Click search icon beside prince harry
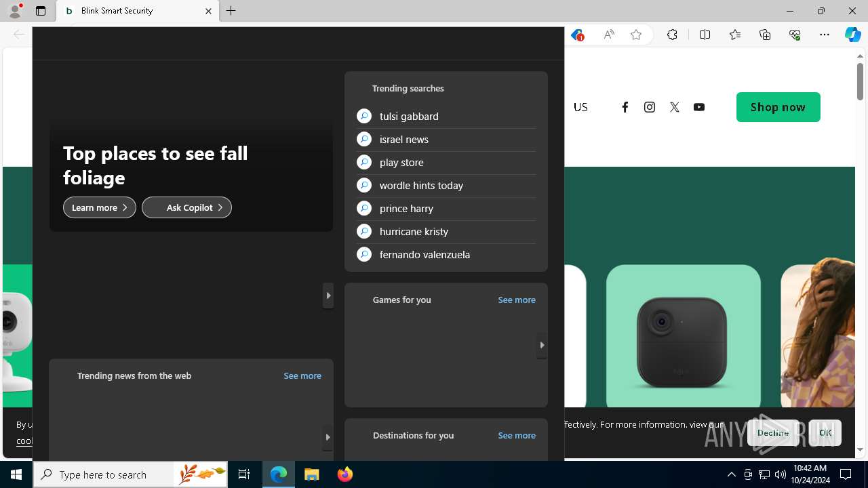Screen dimensions: 868x488 tap(364, 208)
